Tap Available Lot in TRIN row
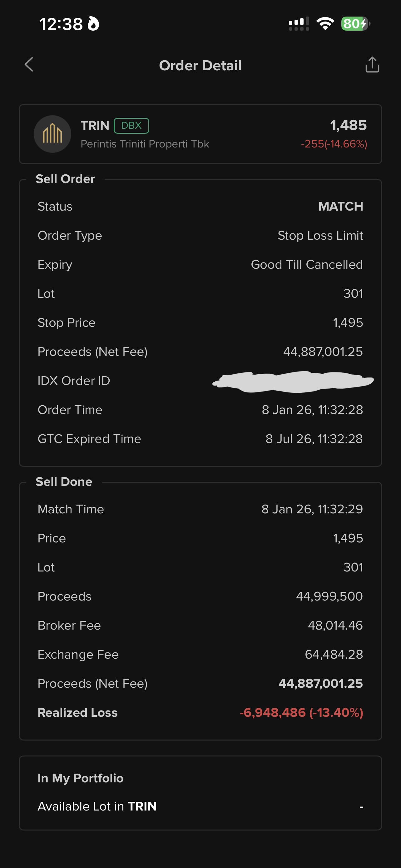 point(200,806)
